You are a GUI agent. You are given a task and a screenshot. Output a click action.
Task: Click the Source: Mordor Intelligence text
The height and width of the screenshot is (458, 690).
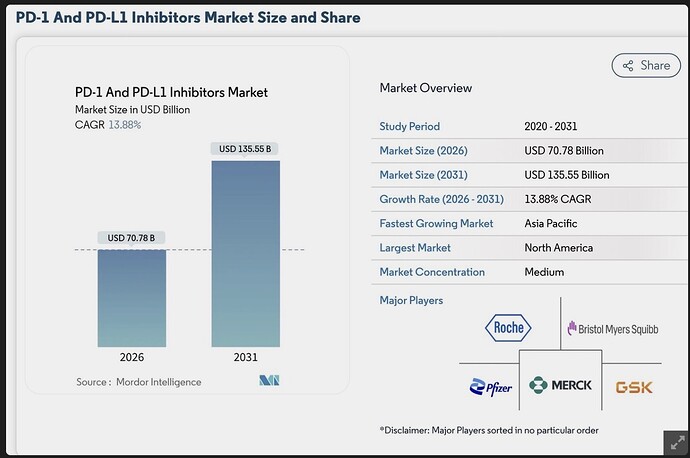[x=139, y=382]
